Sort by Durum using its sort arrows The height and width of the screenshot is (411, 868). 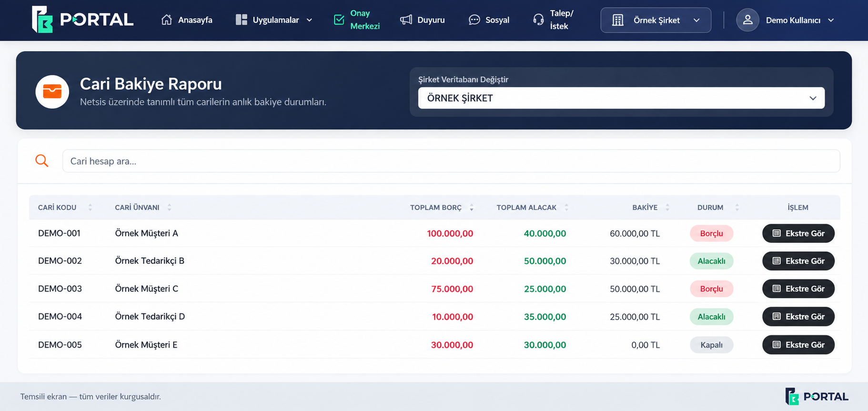point(737,207)
